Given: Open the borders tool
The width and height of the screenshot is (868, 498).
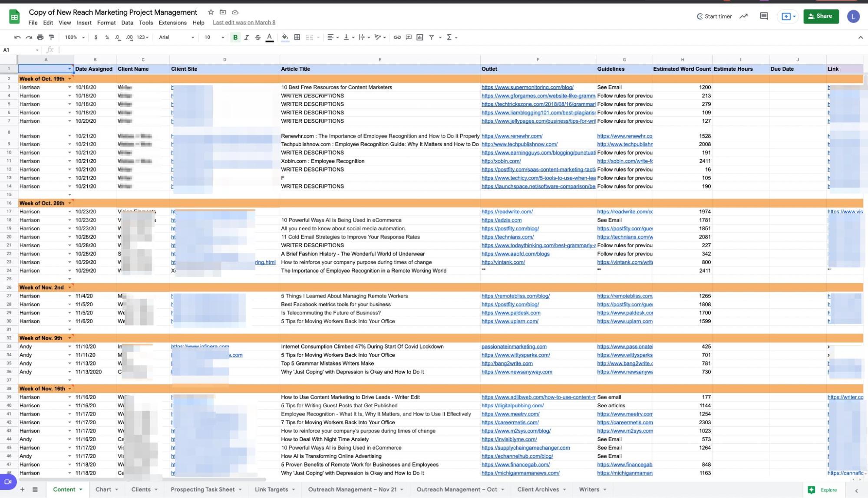Looking at the screenshot, I should pos(297,37).
